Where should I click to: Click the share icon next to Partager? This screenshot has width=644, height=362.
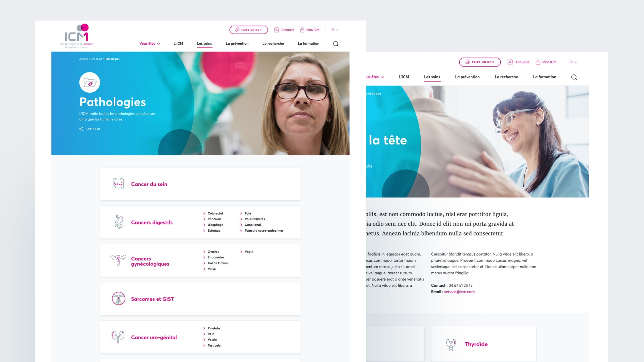click(x=81, y=129)
